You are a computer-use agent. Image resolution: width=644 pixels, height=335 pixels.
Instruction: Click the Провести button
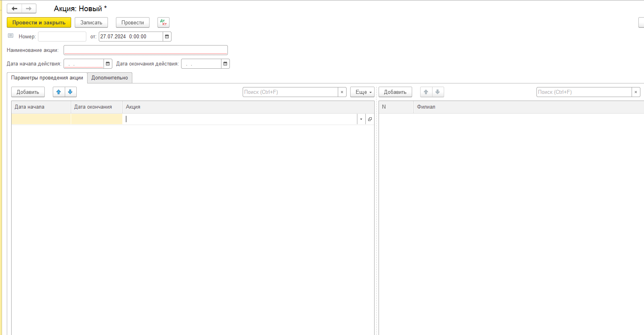(133, 23)
